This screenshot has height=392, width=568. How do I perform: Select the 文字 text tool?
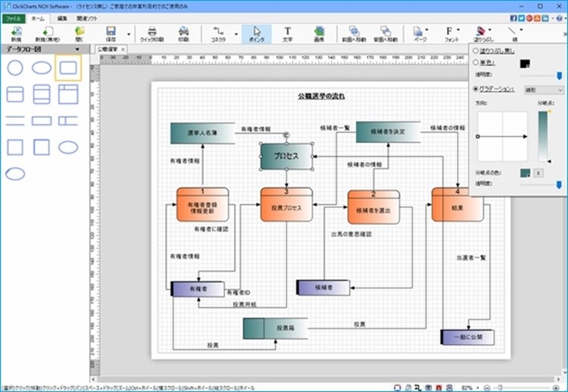pyautogui.click(x=288, y=34)
